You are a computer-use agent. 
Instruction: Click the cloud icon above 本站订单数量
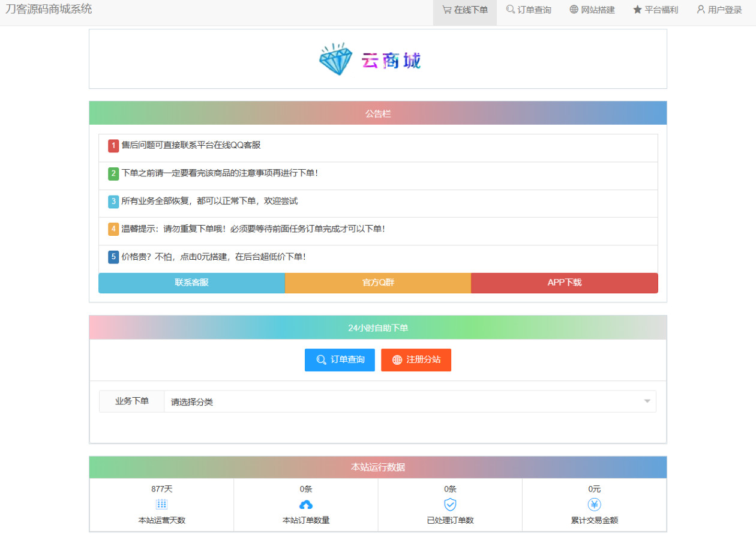(305, 505)
